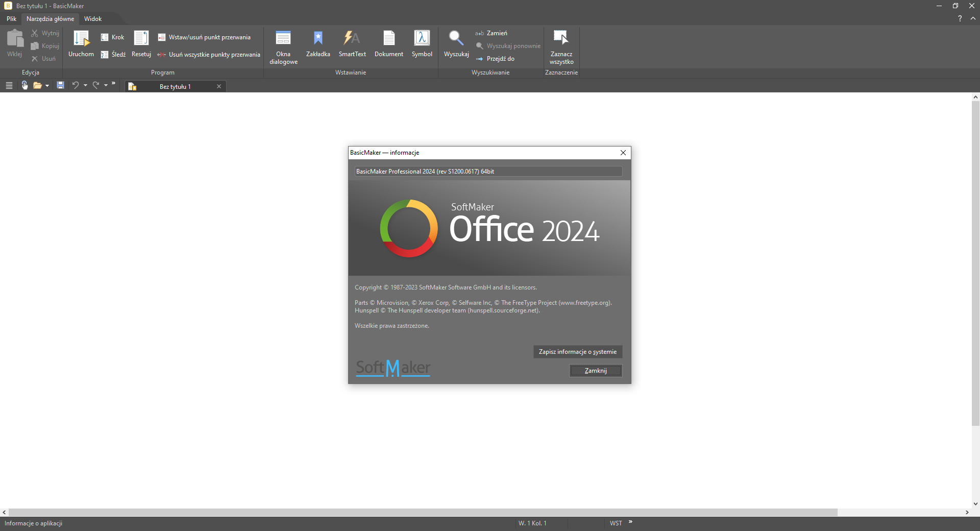Click the Krok (step) command
The height and width of the screenshot is (531, 980).
(x=113, y=37)
